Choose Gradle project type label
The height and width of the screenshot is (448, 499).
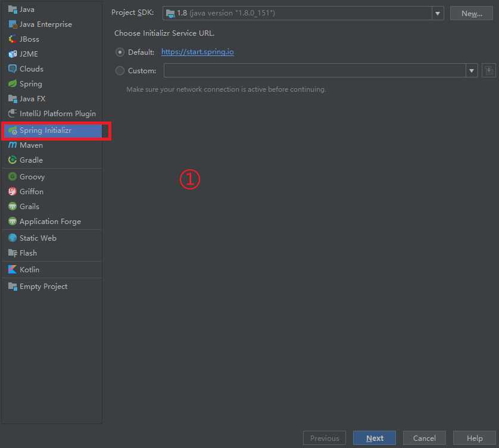click(x=31, y=160)
